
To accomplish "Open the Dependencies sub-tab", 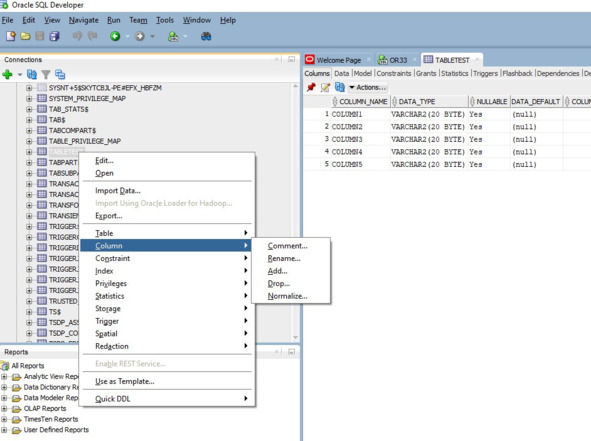I will point(558,74).
